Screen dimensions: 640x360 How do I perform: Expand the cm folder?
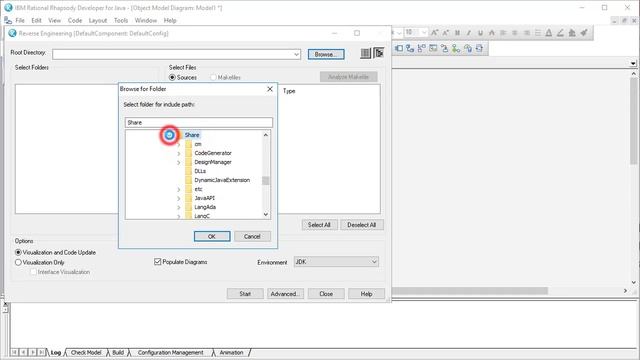point(178,144)
